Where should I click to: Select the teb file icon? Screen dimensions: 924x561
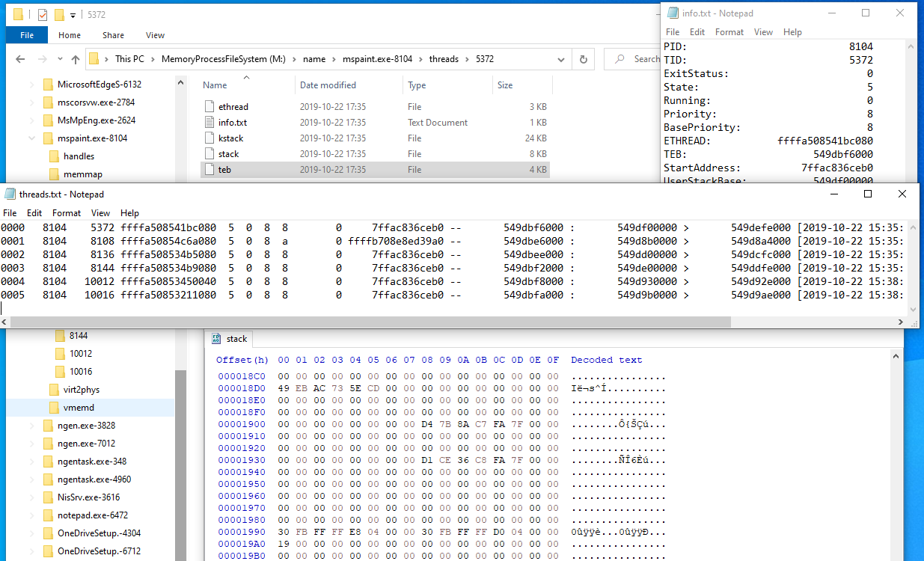coord(209,169)
